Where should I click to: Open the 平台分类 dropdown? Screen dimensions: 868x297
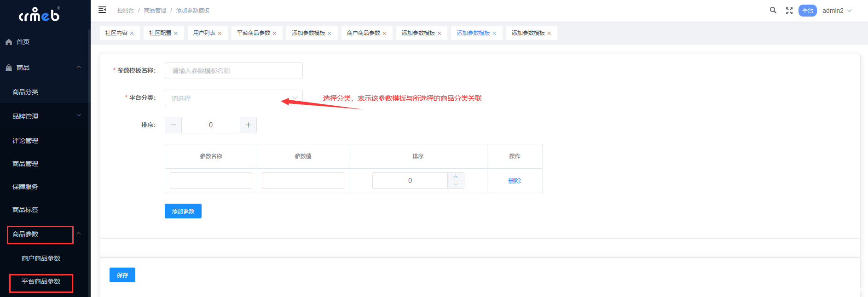(x=233, y=98)
